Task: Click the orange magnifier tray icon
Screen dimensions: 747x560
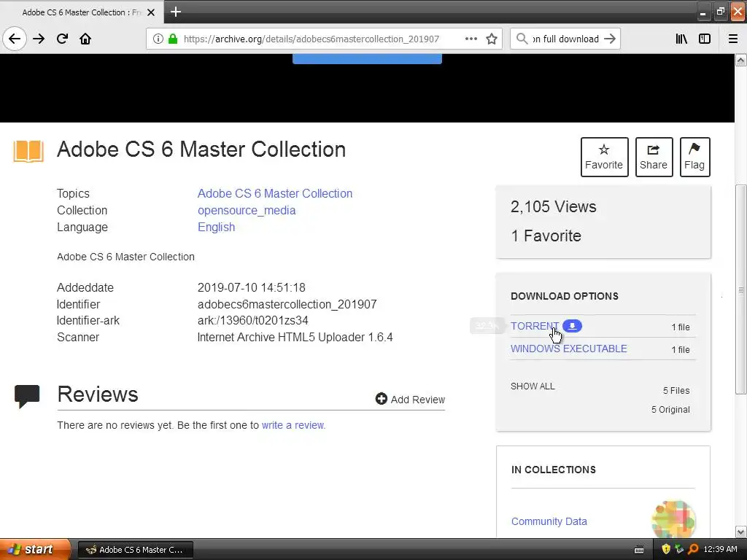Action: pos(693,550)
